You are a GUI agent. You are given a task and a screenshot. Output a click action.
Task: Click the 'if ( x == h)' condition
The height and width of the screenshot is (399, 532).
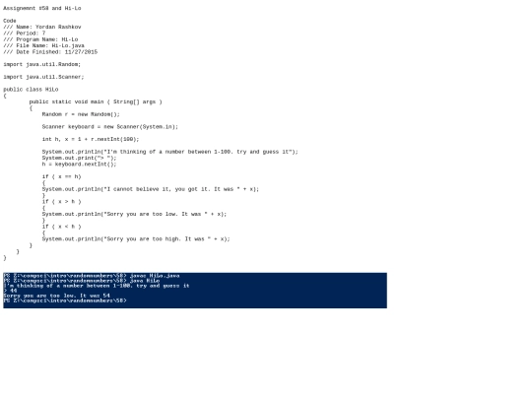(61, 176)
